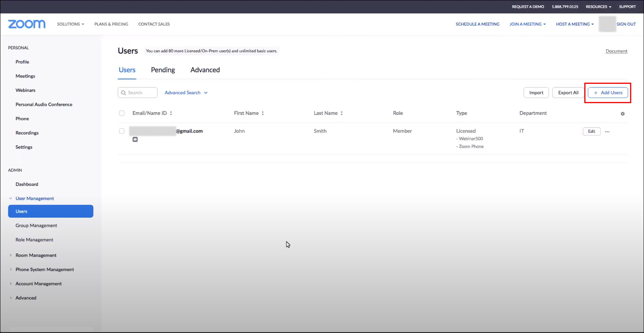
Task: Click the Export All button
Action: pos(568,93)
